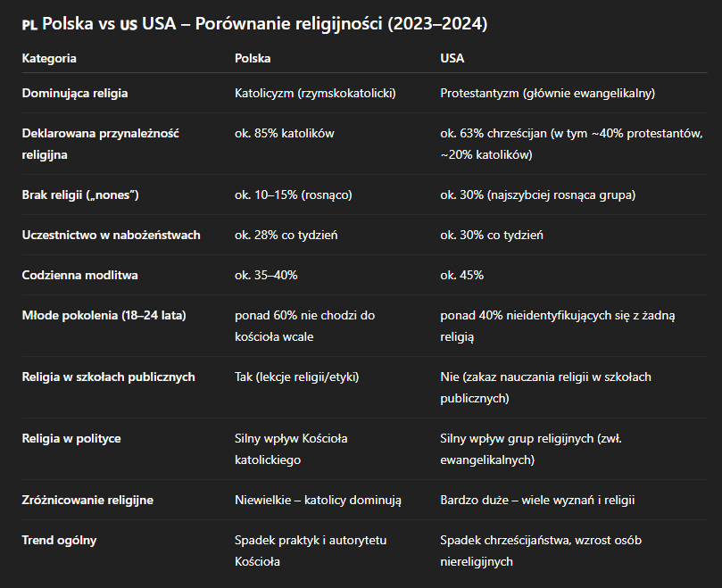Image resolution: width=722 pixels, height=588 pixels.
Task: Select the ok. 10–15% (rosnąco) cell
Action: (x=294, y=195)
